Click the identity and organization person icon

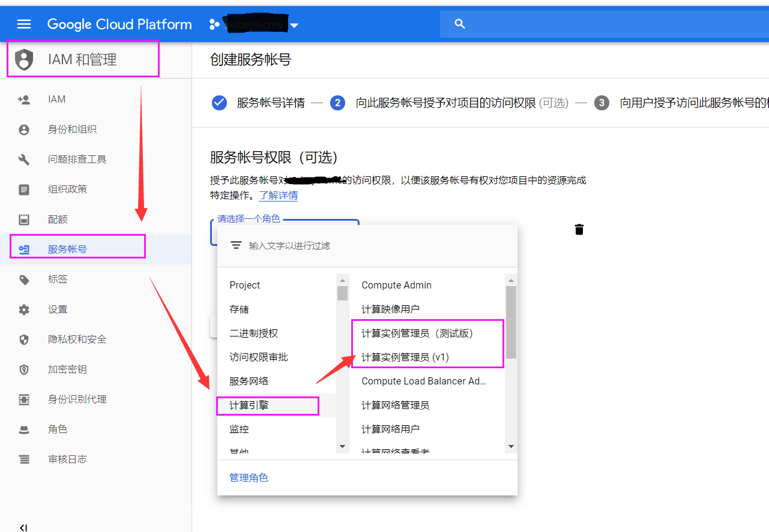tap(24, 130)
